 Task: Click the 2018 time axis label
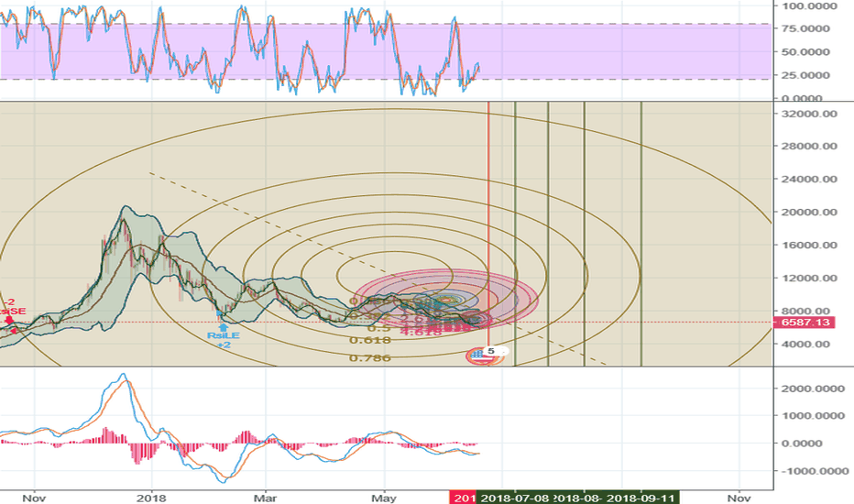click(152, 498)
